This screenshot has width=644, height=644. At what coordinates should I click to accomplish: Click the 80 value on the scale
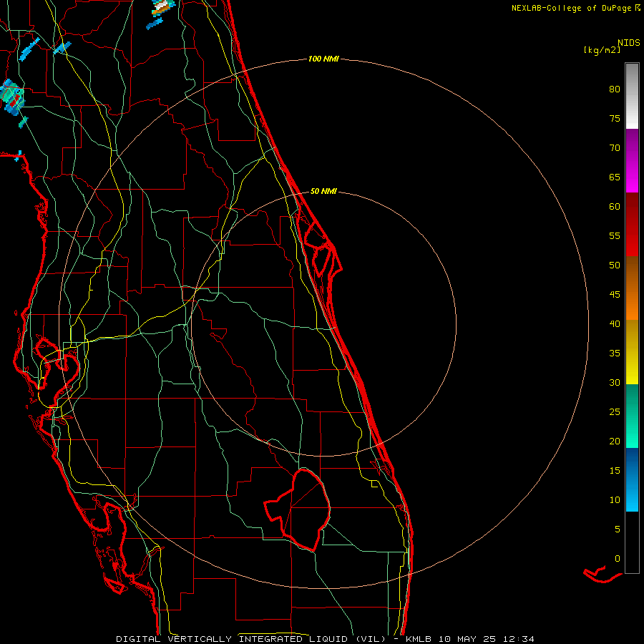pos(615,89)
